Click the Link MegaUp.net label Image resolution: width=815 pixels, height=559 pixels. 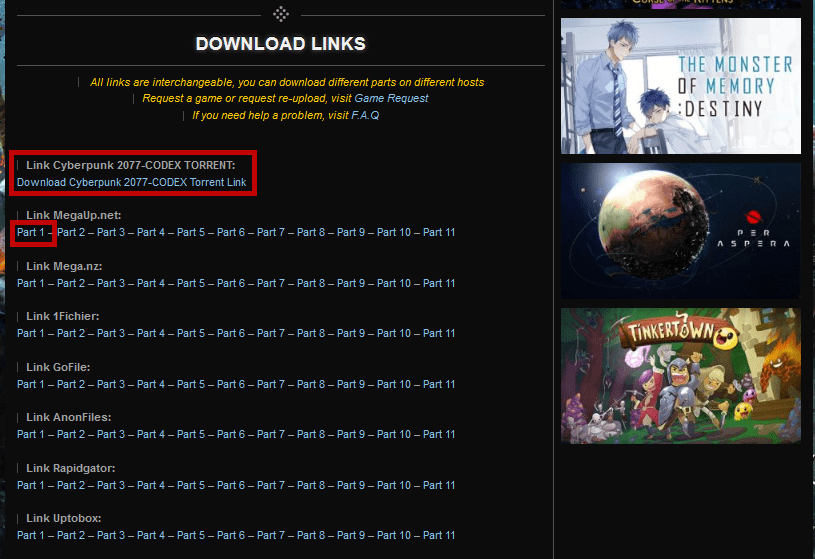73,215
